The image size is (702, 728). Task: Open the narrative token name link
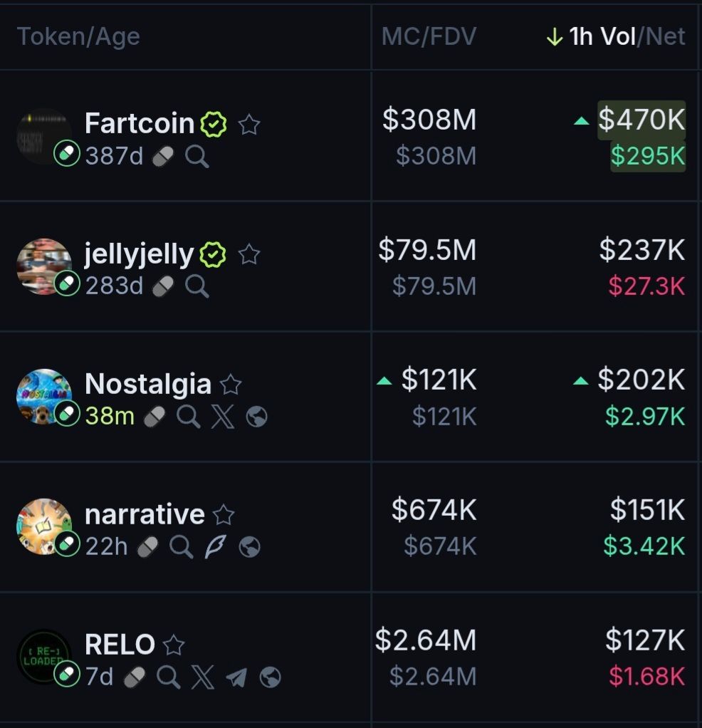(x=145, y=514)
